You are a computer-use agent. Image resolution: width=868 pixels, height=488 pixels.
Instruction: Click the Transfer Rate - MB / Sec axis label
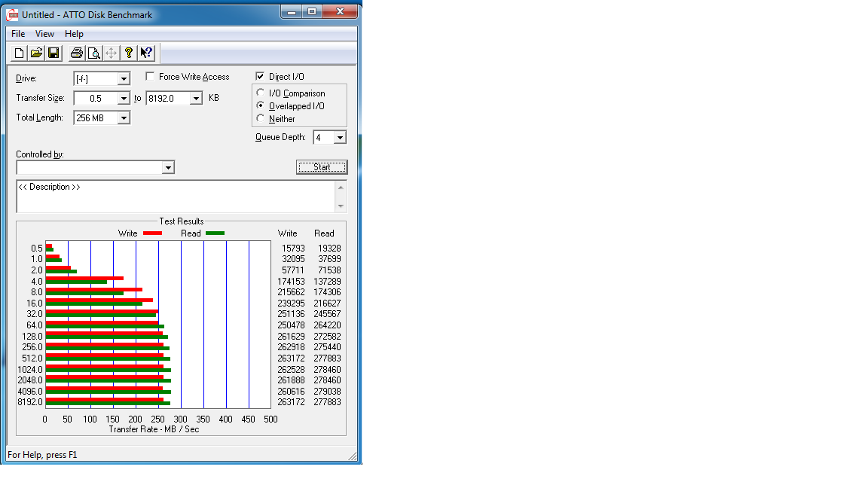point(154,429)
